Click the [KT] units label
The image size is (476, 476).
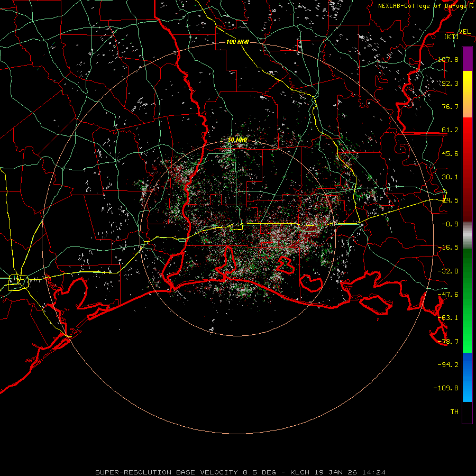point(452,36)
